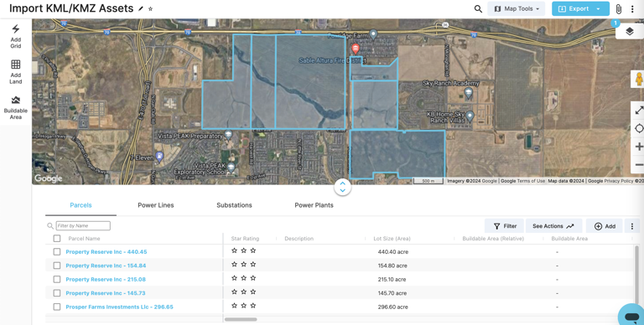Switch to the Power Lines tab
Screen dimensions: 644x325
[x=156, y=205]
